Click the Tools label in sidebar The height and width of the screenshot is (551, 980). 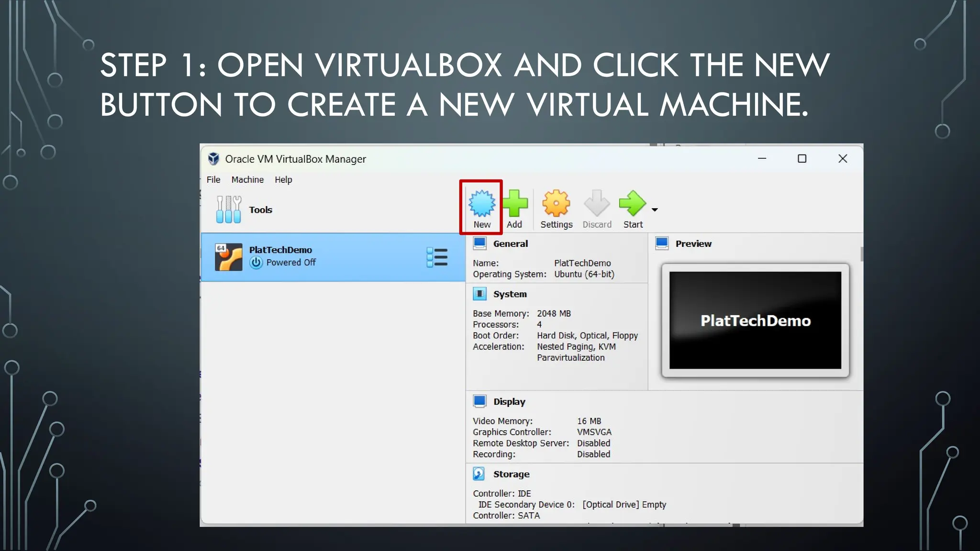260,209
